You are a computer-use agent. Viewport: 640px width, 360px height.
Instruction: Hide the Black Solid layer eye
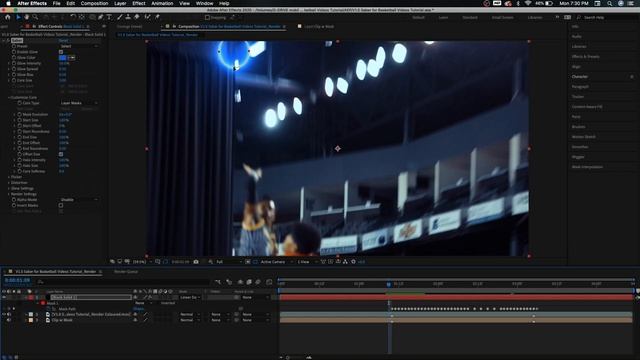tap(4, 297)
